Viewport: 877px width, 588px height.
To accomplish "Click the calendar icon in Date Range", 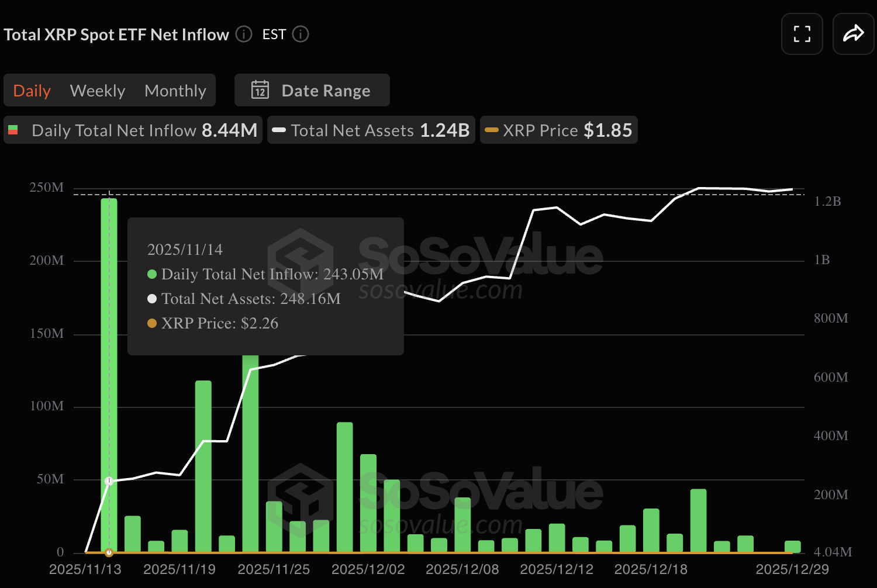I will [x=259, y=90].
